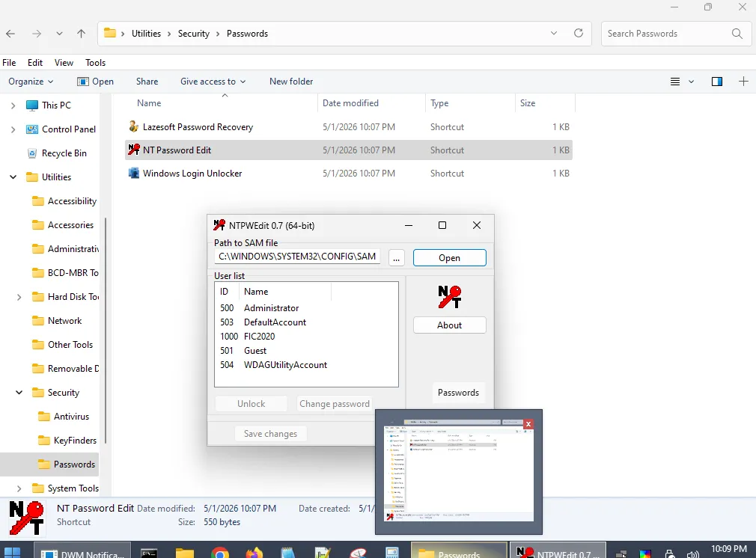Open the File menu

tap(9, 63)
